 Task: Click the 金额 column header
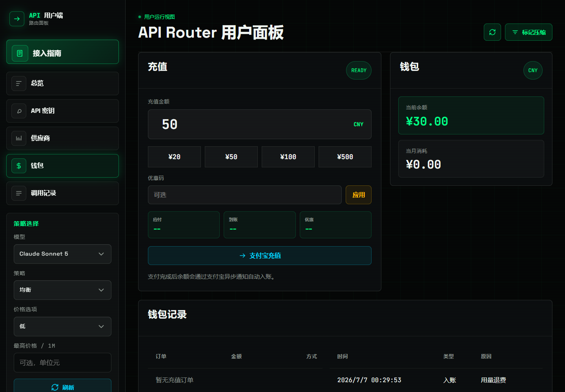tap(236, 356)
